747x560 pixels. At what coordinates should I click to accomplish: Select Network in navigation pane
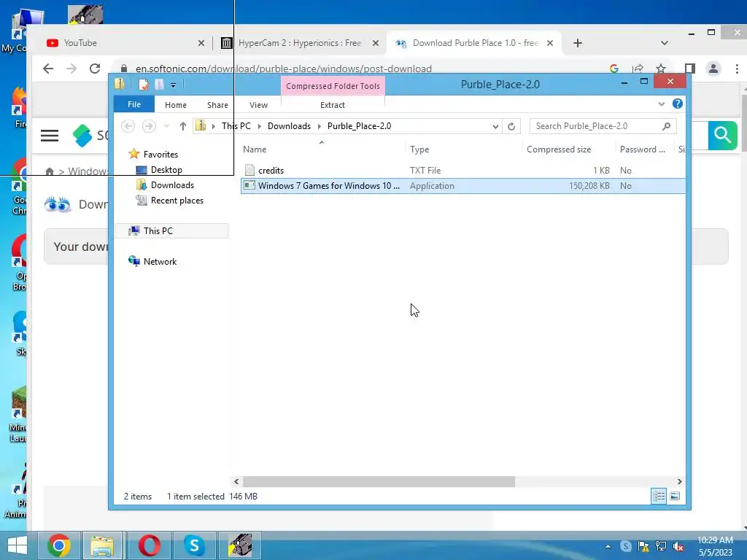[x=152, y=262]
